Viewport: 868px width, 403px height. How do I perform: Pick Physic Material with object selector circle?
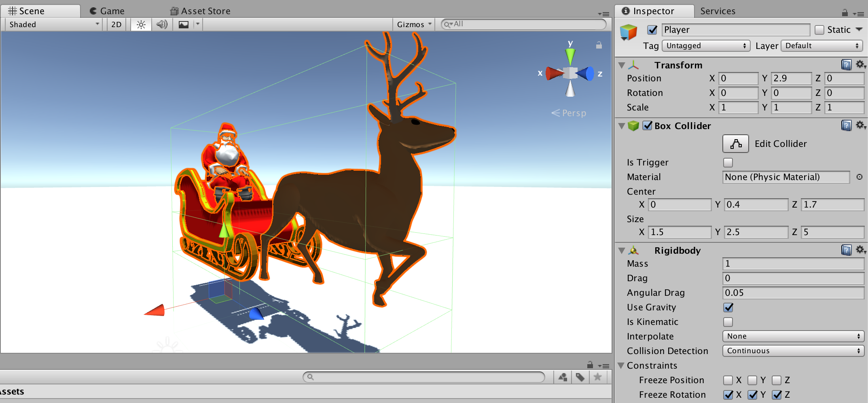[860, 177]
